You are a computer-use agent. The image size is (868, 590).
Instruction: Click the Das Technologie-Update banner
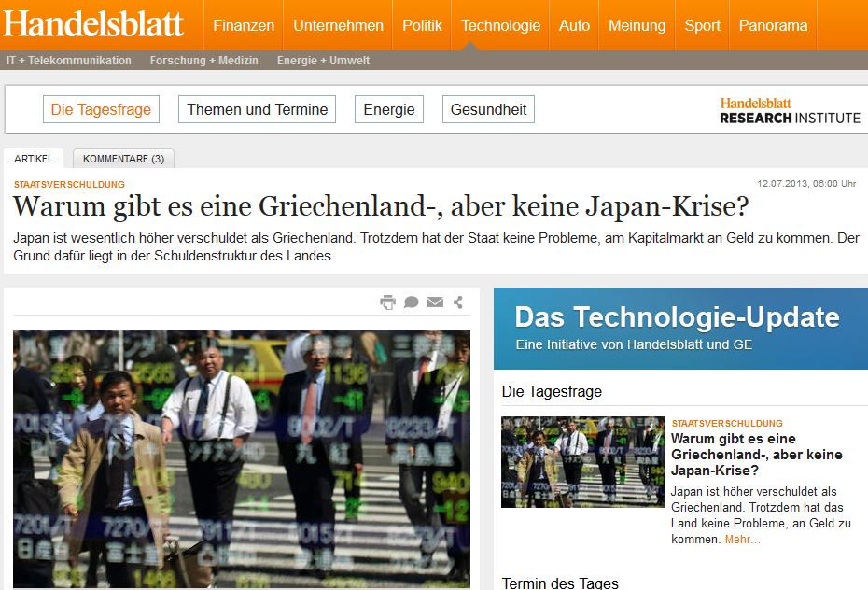pyautogui.click(x=679, y=327)
